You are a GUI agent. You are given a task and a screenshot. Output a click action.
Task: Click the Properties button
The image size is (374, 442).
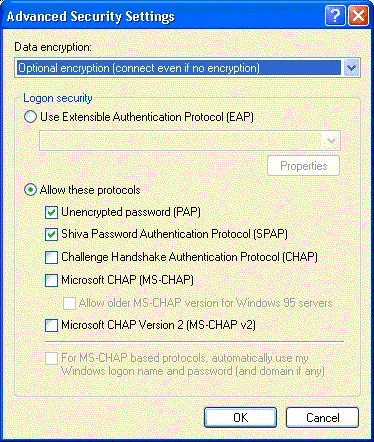pos(303,166)
